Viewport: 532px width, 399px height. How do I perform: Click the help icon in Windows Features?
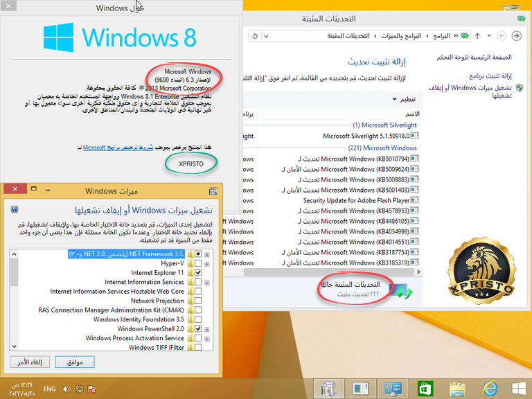pyautogui.click(x=15, y=209)
